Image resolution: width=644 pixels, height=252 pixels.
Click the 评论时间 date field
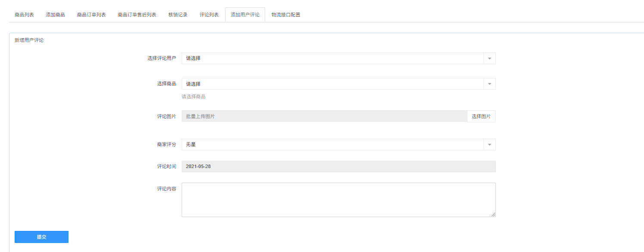(x=338, y=166)
